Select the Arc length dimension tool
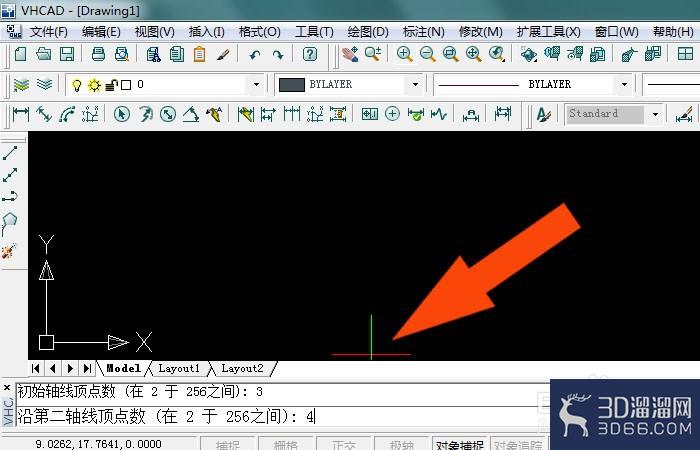 tap(67, 114)
